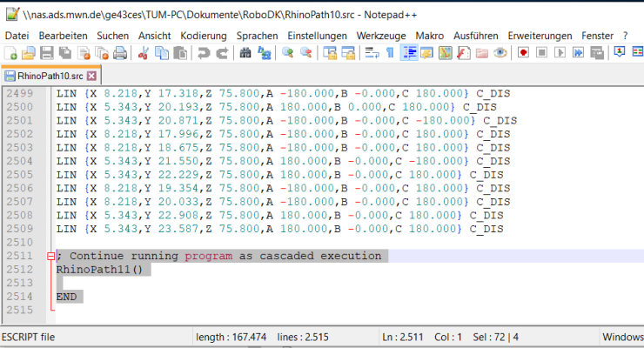Run macro multiple times with the fast-forward icon

coord(578,52)
